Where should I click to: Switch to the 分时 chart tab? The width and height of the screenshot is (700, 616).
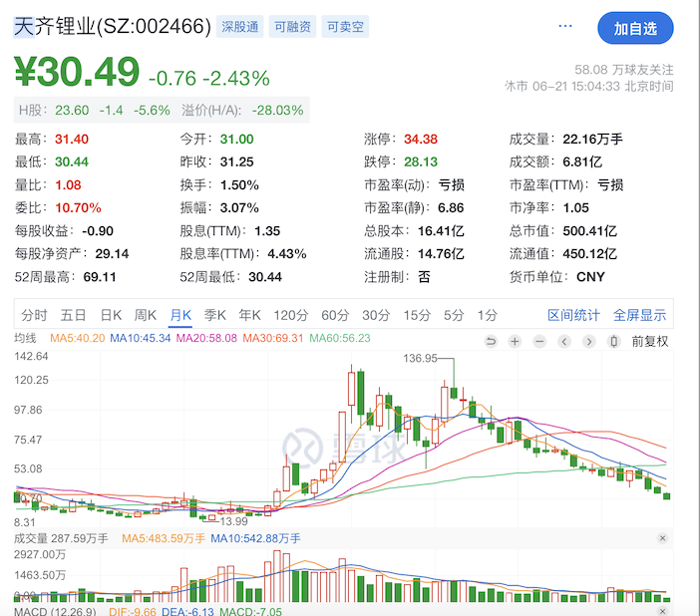coord(34,315)
